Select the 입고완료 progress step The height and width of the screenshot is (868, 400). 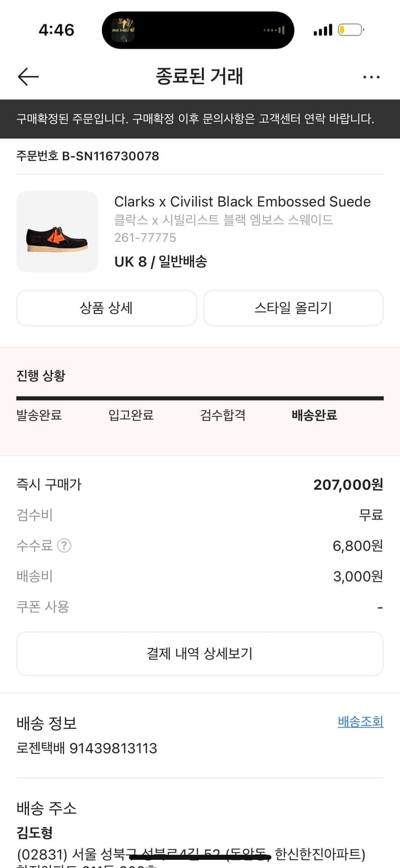click(131, 415)
